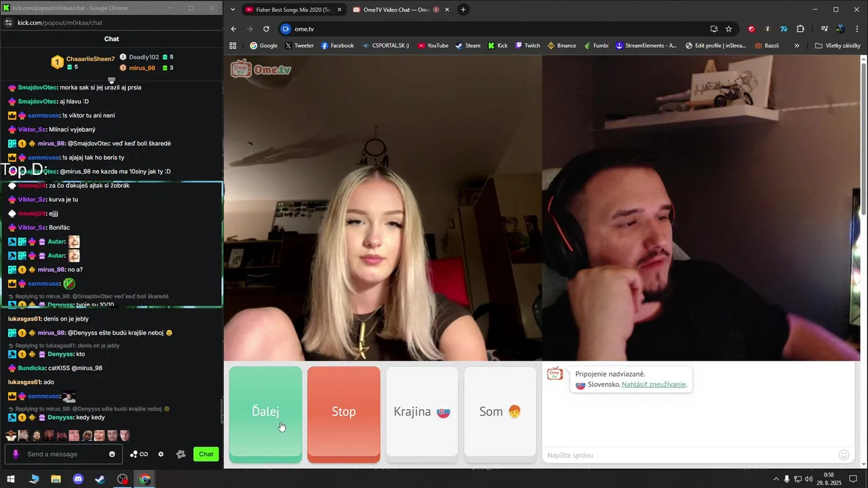This screenshot has height=488, width=868.
Task: Click the taskbar volume icon
Action: [x=808, y=479]
